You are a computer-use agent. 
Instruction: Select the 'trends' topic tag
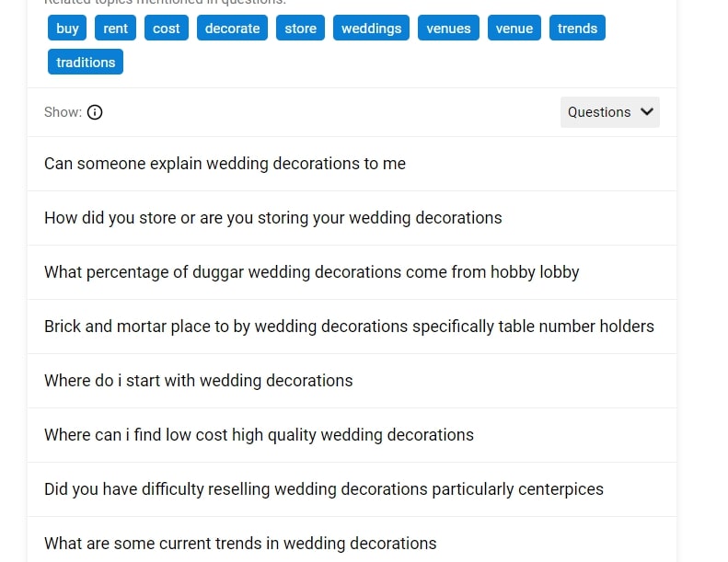(577, 28)
